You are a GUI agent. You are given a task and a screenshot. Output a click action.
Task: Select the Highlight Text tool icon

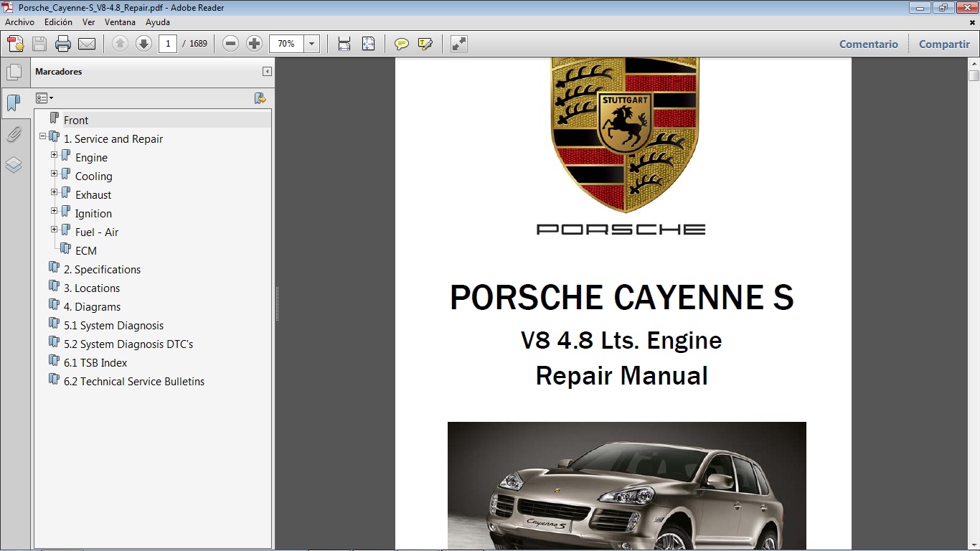tap(425, 44)
